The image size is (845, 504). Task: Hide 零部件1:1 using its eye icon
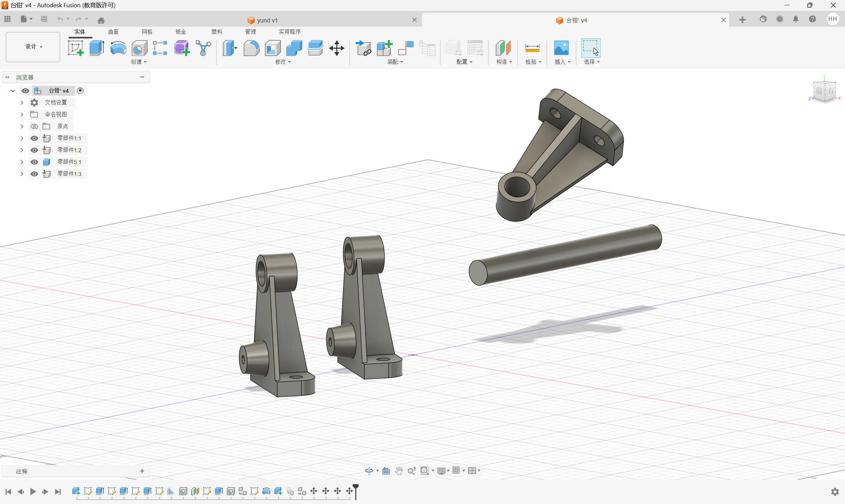pos(34,138)
